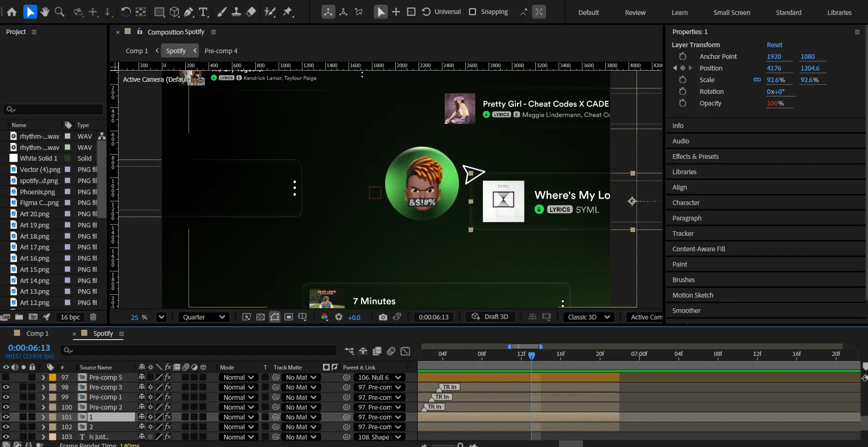Viewport: 868px width, 447px height.
Task: Click the Home icon
Action: tap(12, 12)
